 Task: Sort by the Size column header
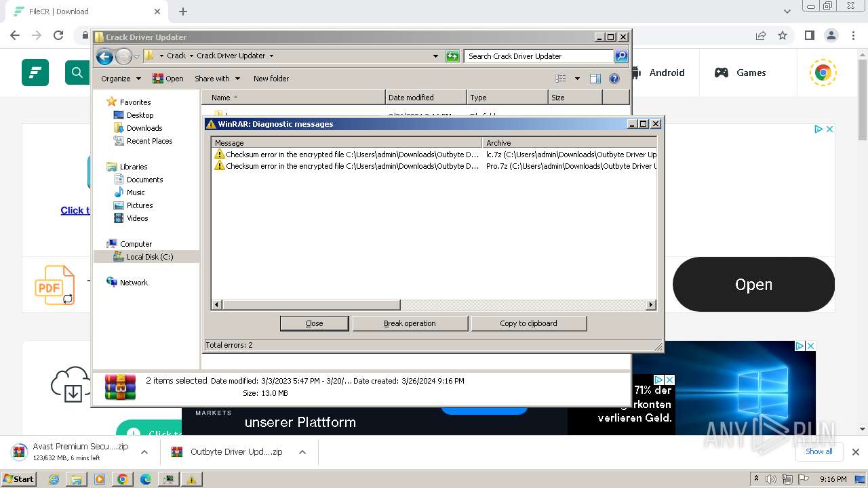[x=575, y=98]
